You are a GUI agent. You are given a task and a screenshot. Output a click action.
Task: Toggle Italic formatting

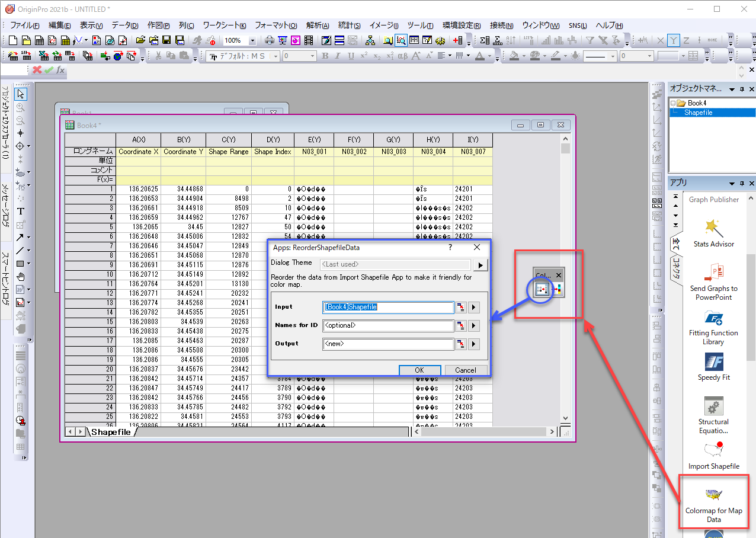(x=337, y=56)
